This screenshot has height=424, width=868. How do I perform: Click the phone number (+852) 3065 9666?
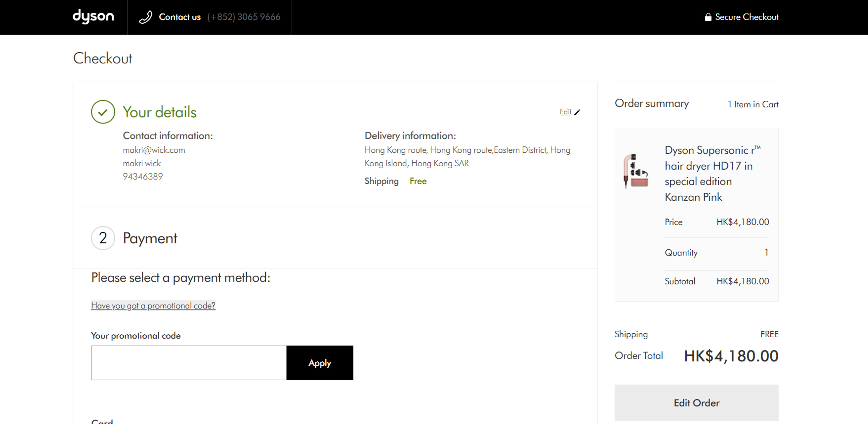(x=244, y=17)
